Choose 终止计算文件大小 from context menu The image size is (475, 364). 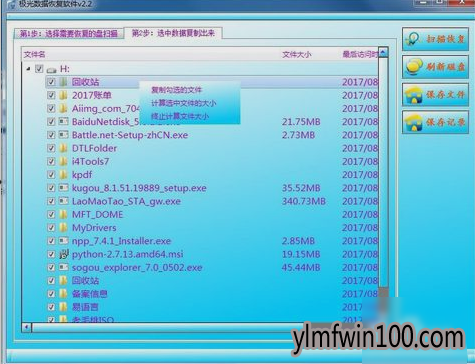(x=180, y=116)
